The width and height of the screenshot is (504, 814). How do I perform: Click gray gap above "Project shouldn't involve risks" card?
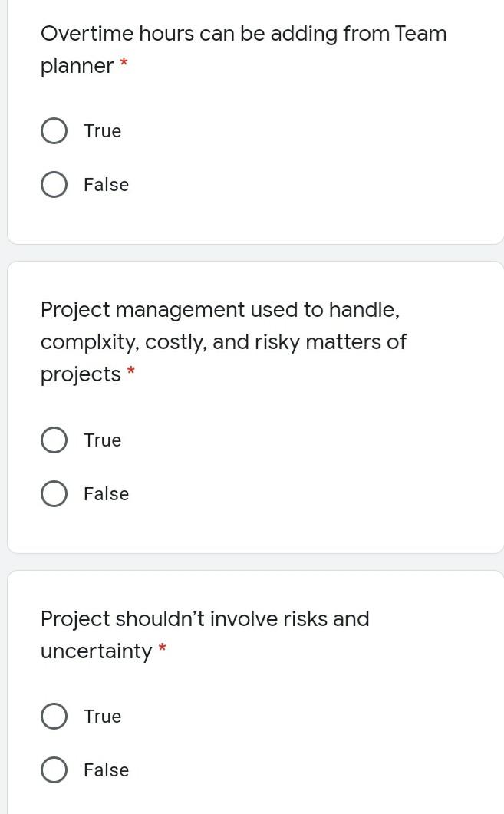coord(252,562)
